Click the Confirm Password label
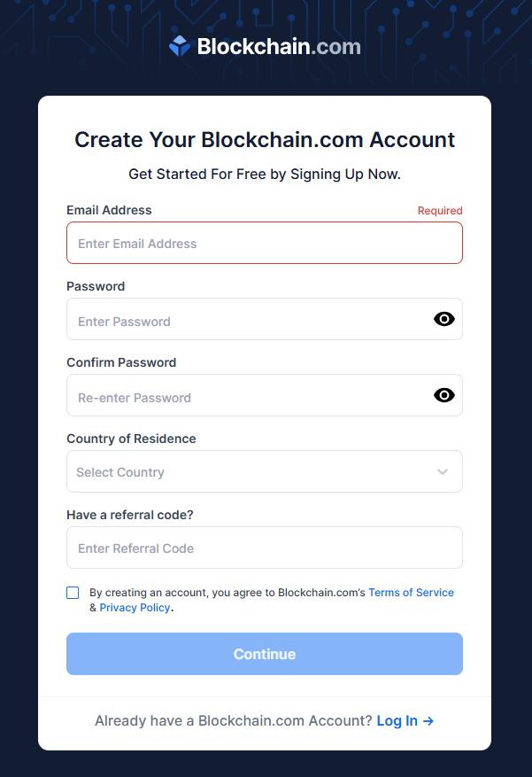 point(121,362)
